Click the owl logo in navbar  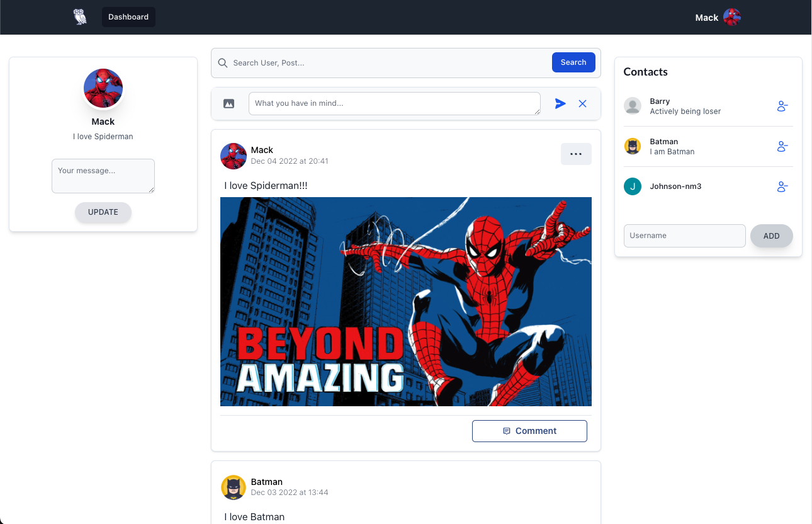pyautogui.click(x=80, y=17)
